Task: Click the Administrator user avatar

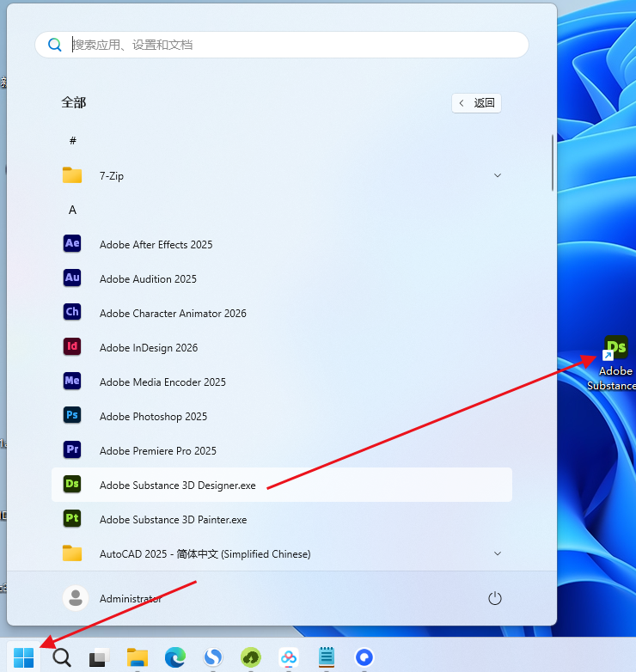Action: click(x=76, y=598)
